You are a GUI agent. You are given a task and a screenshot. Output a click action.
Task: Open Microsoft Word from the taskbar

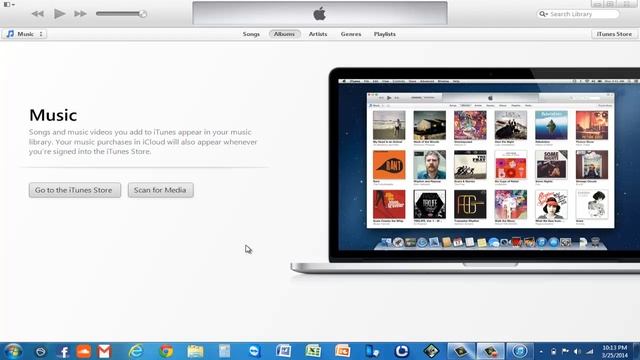tap(283, 351)
